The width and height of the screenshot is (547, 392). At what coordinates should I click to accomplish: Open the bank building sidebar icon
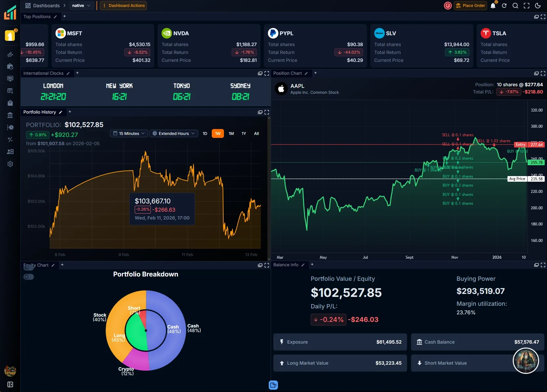10,115
